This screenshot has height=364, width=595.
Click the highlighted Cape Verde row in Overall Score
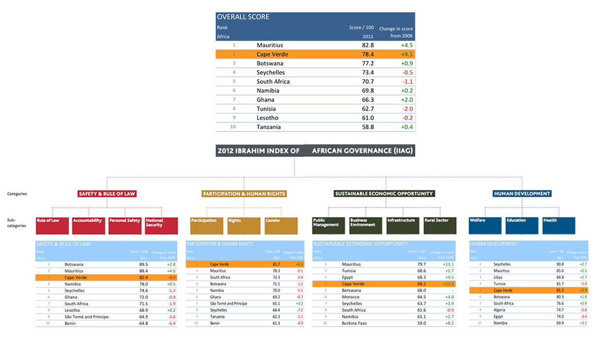(315, 54)
